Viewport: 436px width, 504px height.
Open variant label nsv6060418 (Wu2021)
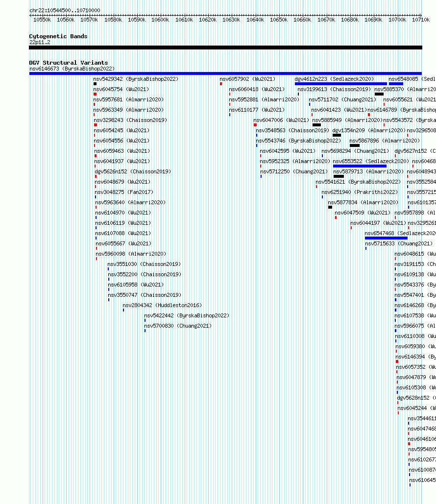click(x=257, y=89)
